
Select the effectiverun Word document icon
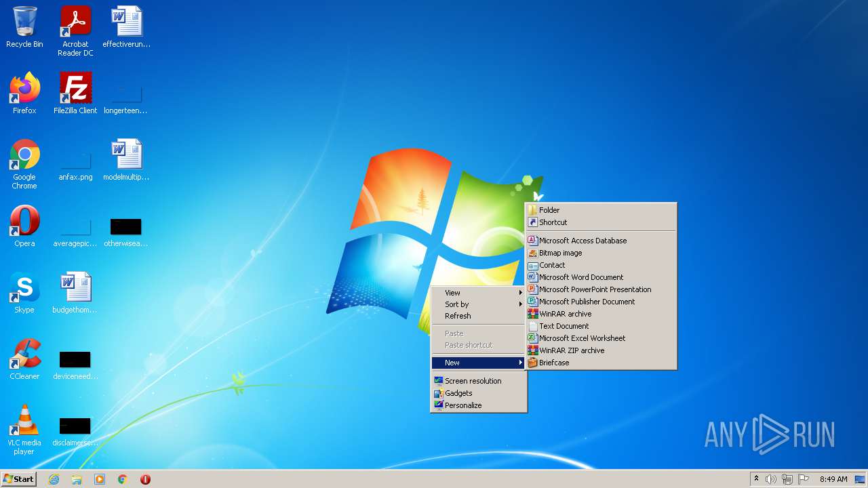click(127, 27)
